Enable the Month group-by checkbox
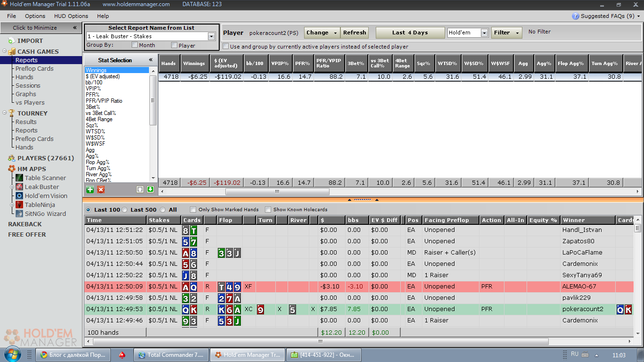Image resolution: width=644 pixels, height=362 pixels. 135,45
